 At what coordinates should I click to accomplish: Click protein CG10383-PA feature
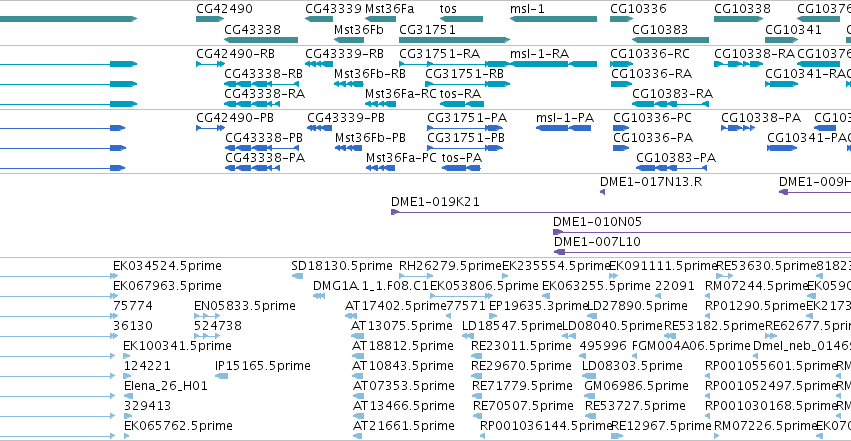pyautogui.click(x=671, y=168)
